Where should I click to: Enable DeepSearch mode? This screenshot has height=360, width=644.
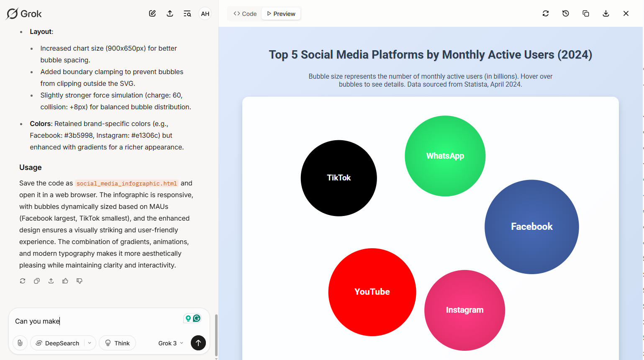click(x=57, y=343)
